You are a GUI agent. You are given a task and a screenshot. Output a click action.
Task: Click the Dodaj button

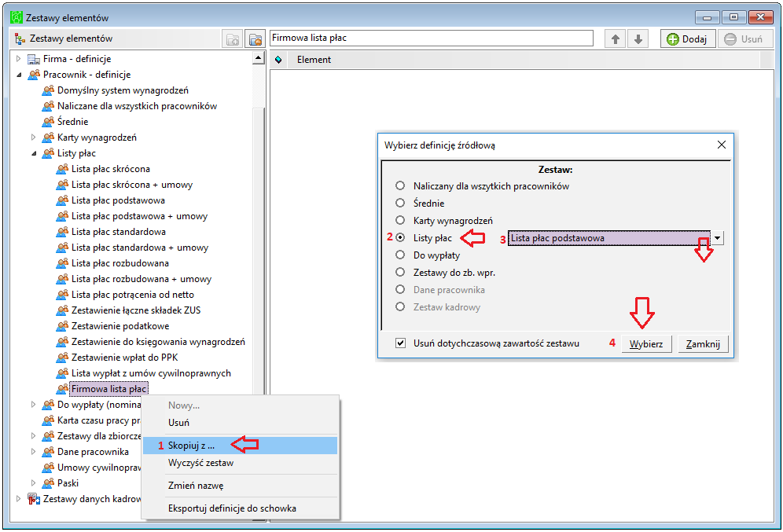pos(688,39)
